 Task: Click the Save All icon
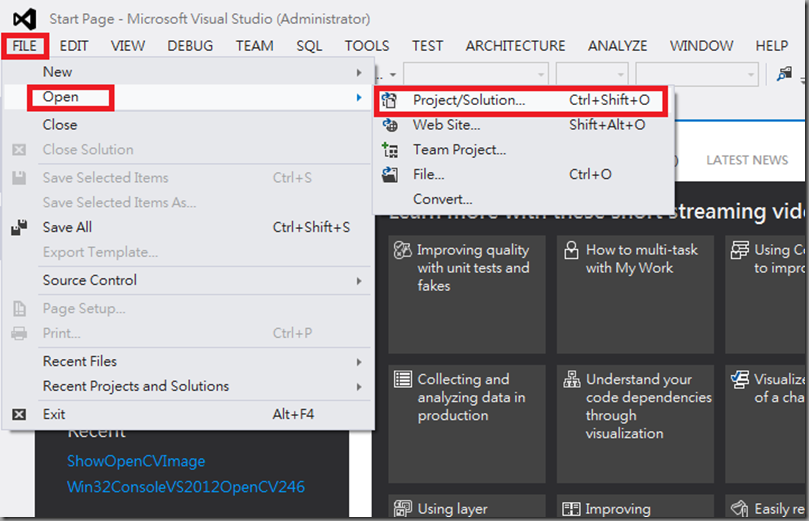click(19, 227)
